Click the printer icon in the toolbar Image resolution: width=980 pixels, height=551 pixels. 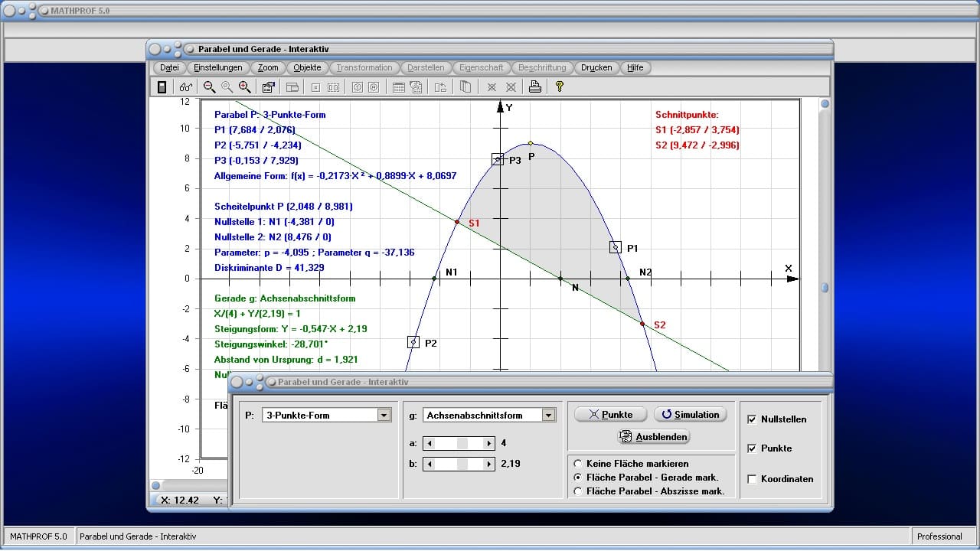(535, 87)
